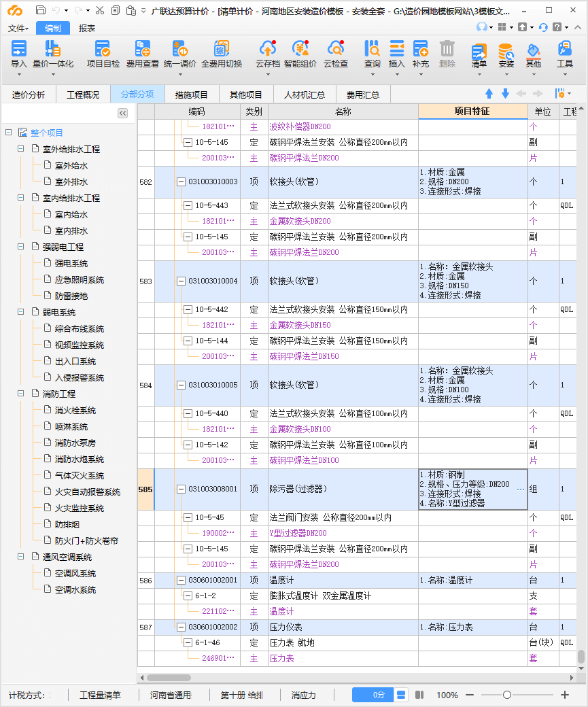Viewport: 588px width, 707px height.
Task: Click the 项目自检 toolbar icon
Action: point(103,50)
